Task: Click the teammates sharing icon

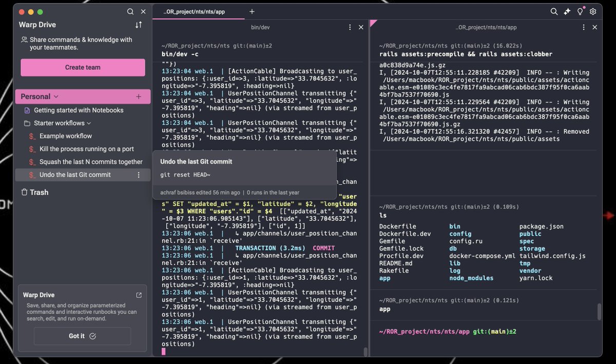Action: 24,40
